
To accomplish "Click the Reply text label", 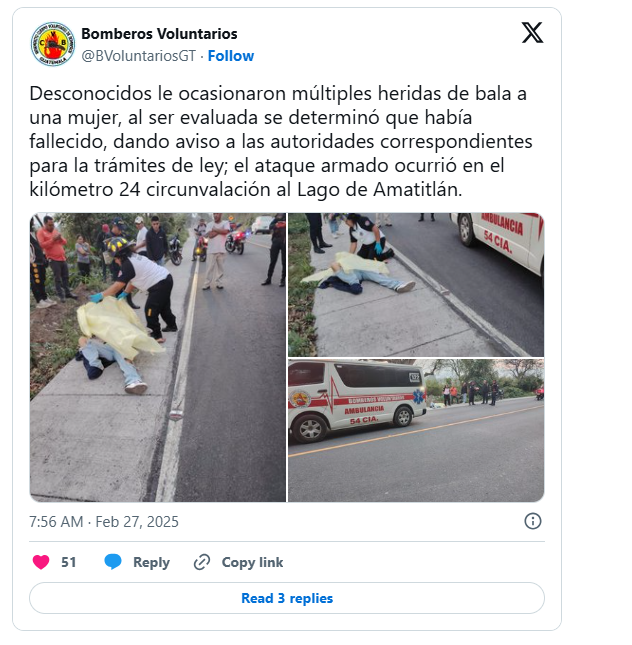I will [x=151, y=562].
